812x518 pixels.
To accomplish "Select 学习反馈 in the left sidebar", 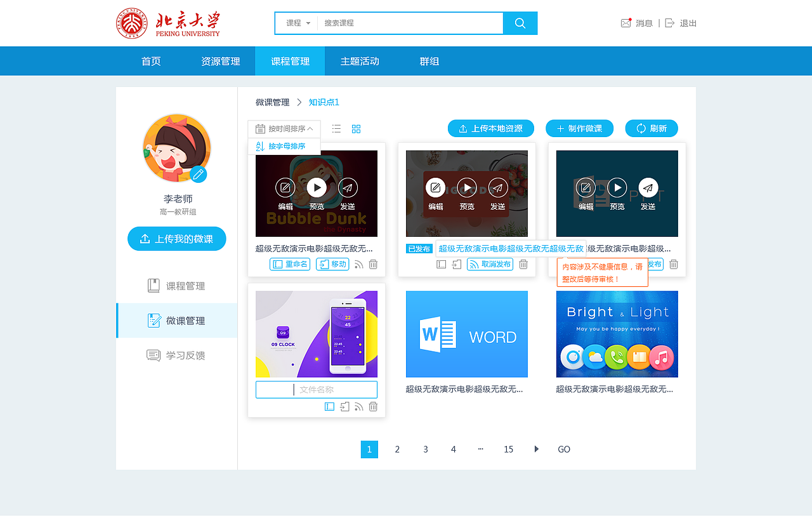I will coord(176,355).
